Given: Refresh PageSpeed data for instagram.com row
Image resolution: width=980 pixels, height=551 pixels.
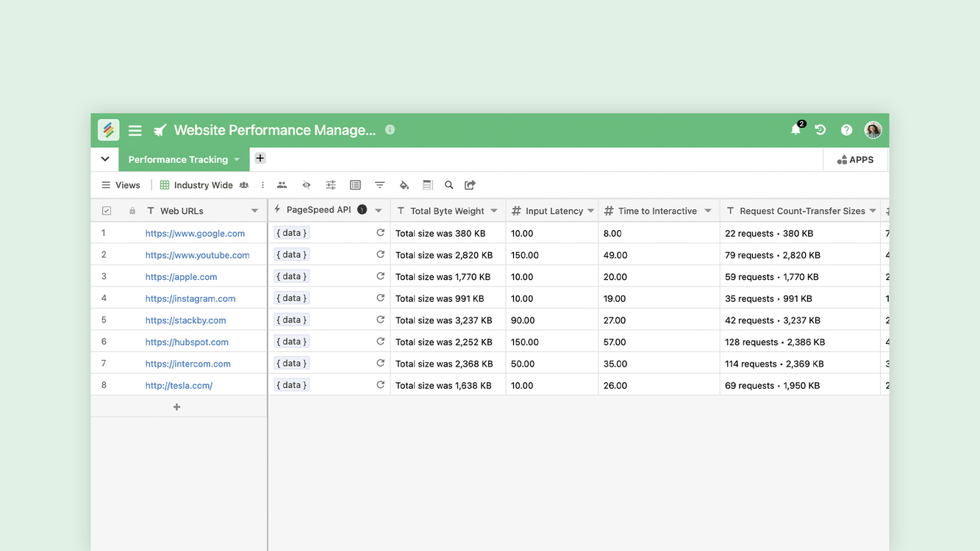Looking at the screenshot, I should 380,298.
